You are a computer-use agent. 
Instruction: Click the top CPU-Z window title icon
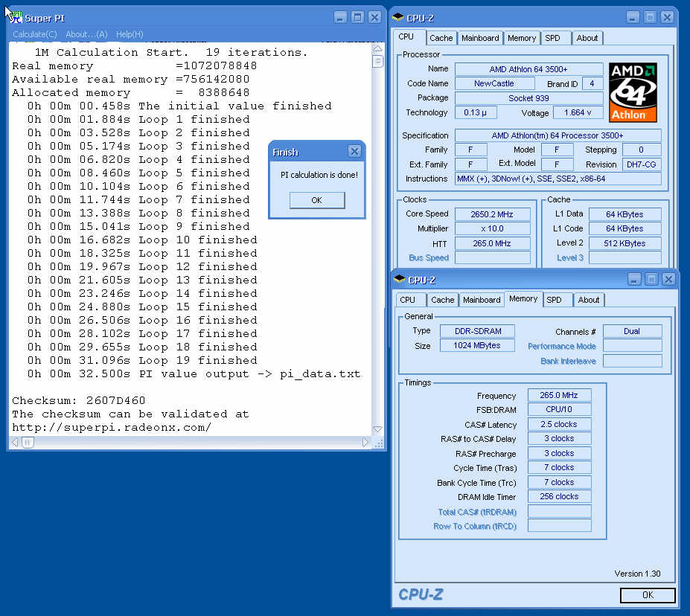click(x=398, y=18)
